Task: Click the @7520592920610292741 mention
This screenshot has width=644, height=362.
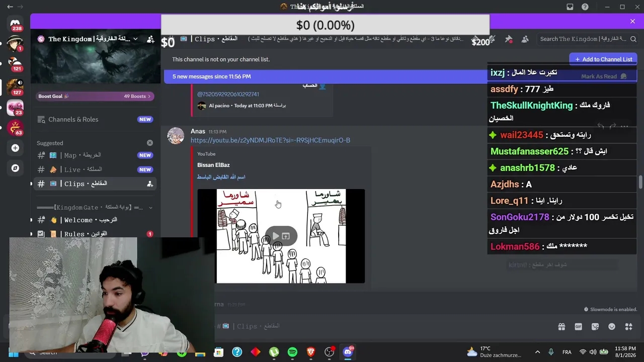Action: (228, 94)
